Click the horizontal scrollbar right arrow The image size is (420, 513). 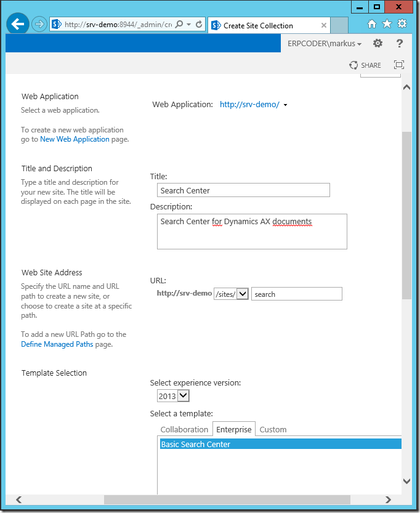point(388,499)
